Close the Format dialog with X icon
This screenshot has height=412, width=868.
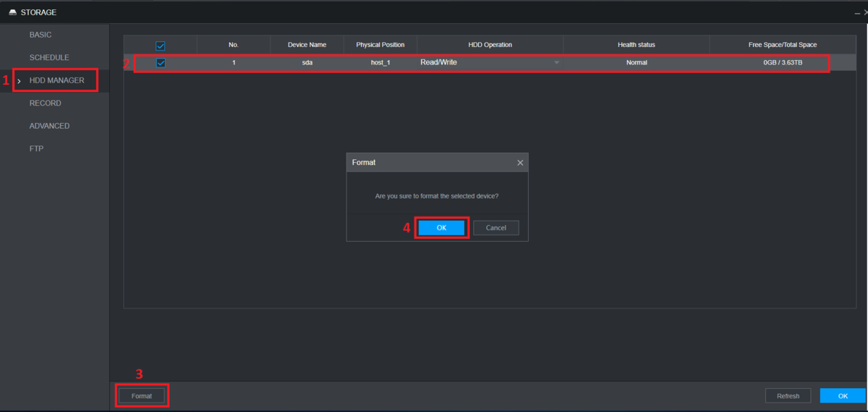[x=520, y=163]
